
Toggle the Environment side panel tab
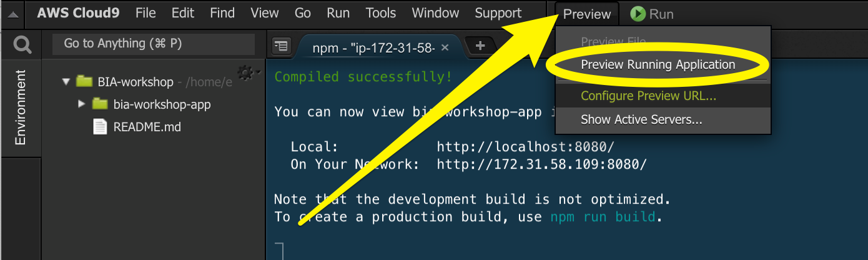21,107
